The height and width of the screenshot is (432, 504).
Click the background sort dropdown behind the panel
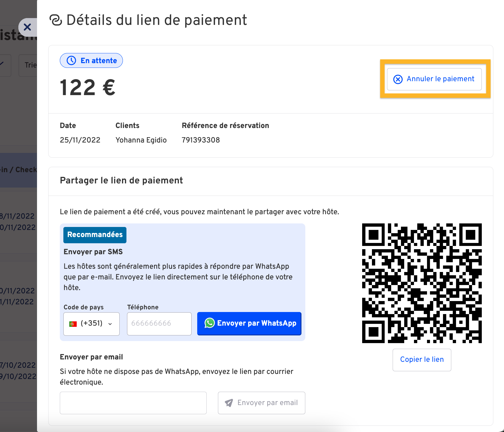28,65
